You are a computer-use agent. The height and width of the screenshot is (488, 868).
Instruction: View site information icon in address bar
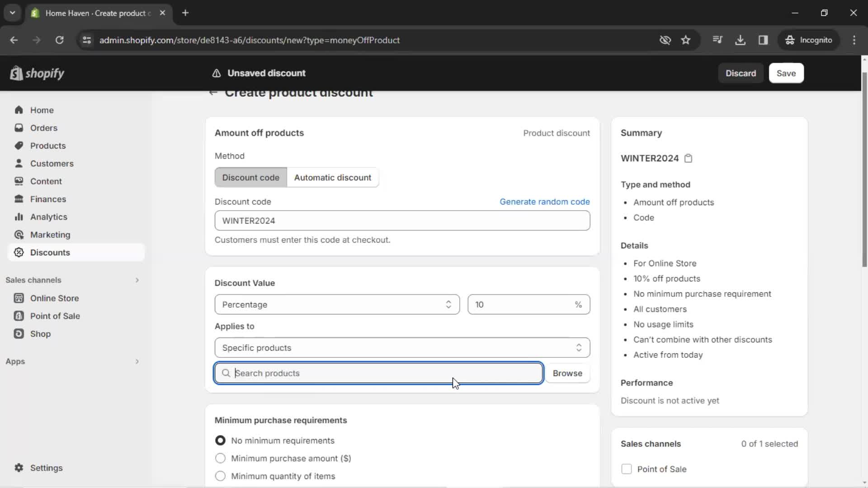tap(87, 40)
